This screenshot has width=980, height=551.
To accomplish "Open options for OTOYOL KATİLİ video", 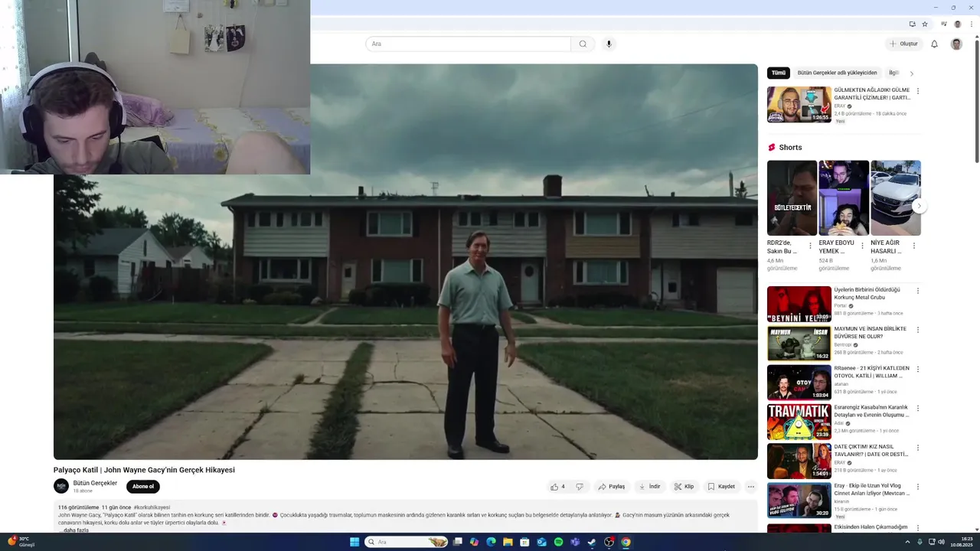I will [x=918, y=369].
